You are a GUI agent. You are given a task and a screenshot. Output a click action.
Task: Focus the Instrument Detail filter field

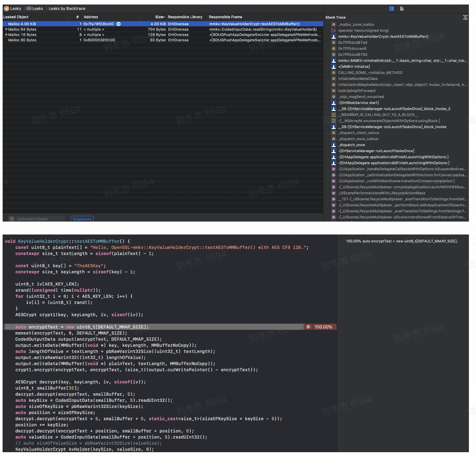click(x=40, y=219)
